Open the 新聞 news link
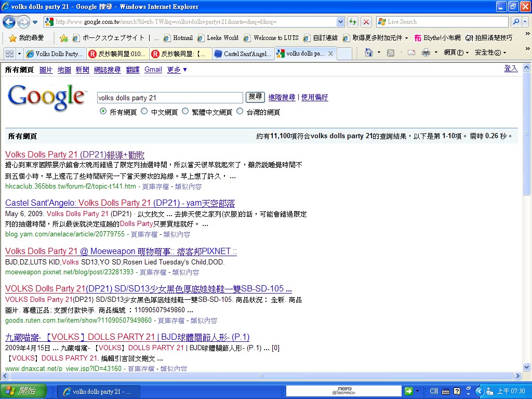532x399 pixels. coord(82,70)
